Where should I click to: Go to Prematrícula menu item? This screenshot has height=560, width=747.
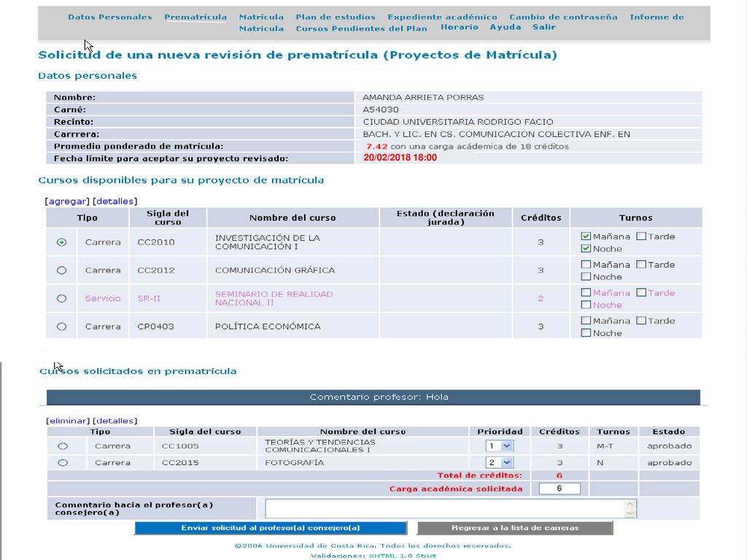point(196,17)
